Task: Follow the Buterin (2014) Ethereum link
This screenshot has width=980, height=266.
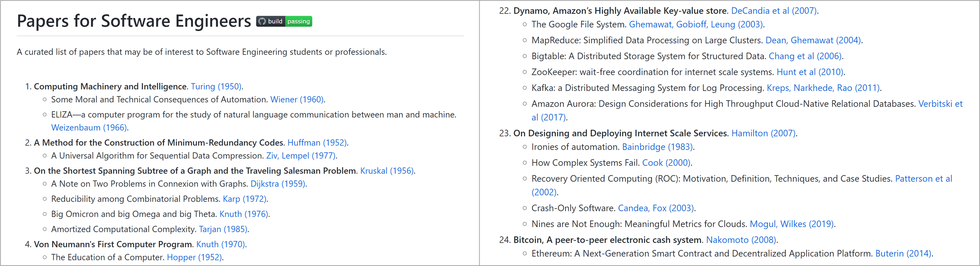Action: coord(903,254)
